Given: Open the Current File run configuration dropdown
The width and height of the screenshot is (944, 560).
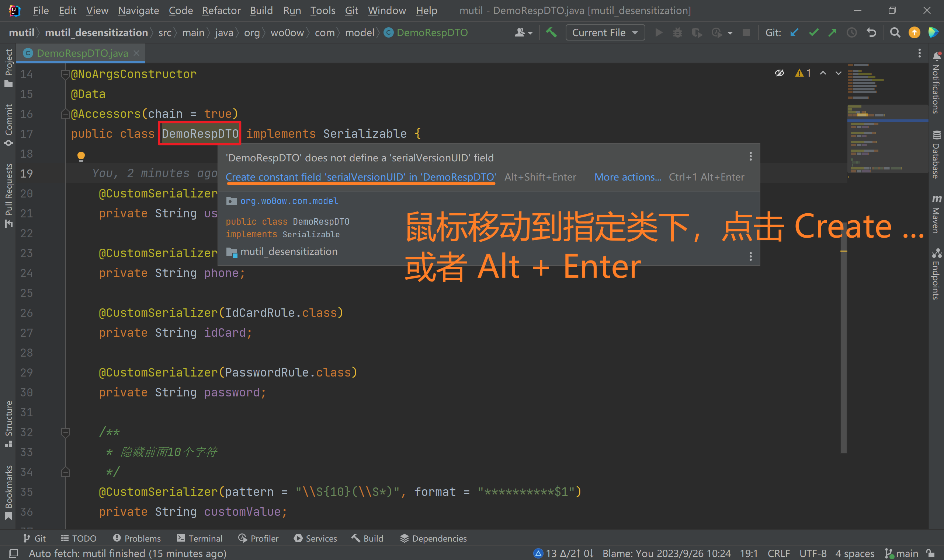Looking at the screenshot, I should click(x=605, y=33).
